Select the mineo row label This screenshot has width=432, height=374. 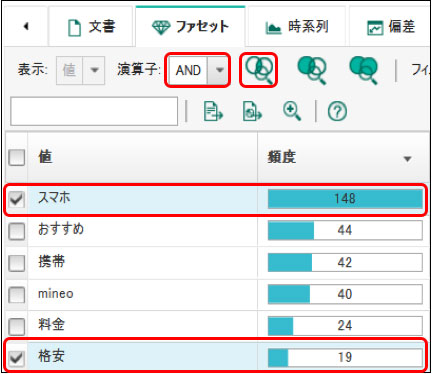56,294
